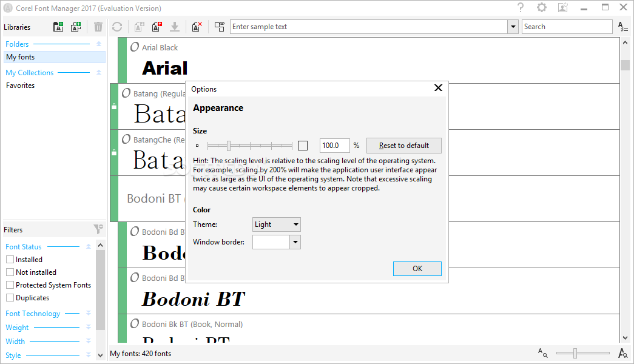Click the Enter sample text field
The width and height of the screenshot is (634, 364).
coord(369,27)
